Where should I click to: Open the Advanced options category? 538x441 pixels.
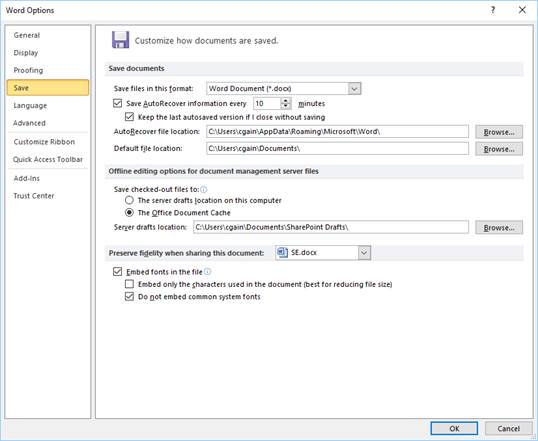coord(29,123)
